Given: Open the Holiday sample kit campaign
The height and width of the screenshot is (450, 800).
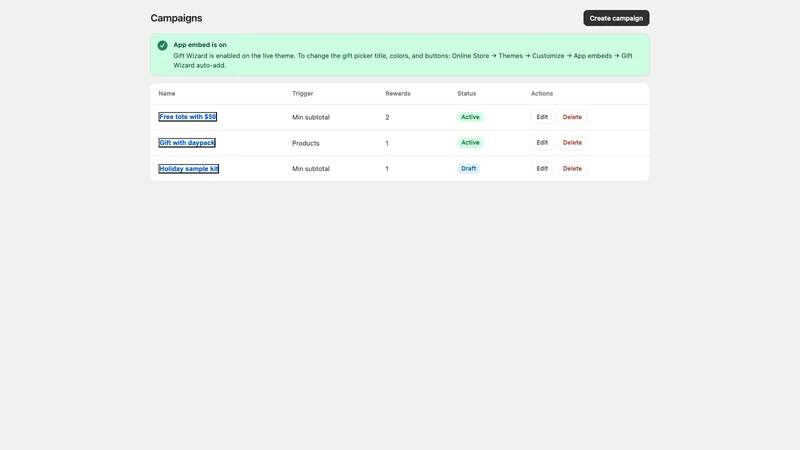Looking at the screenshot, I should tap(188, 168).
